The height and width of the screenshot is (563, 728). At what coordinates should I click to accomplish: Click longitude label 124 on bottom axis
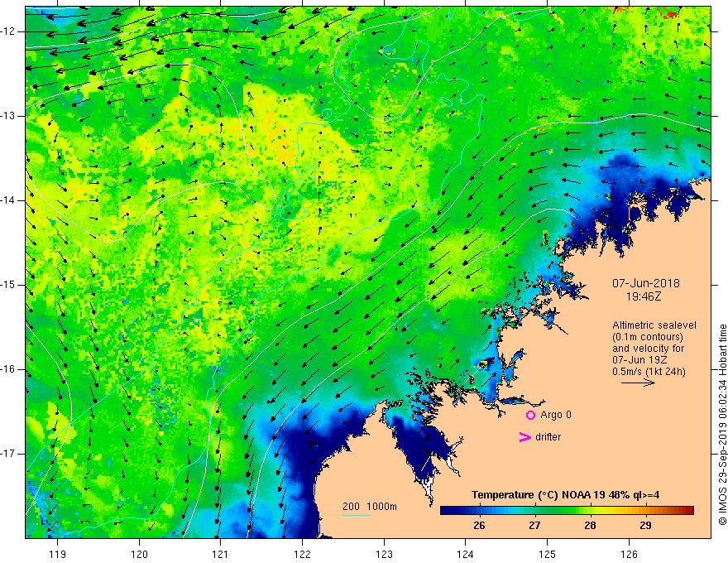coord(465,554)
